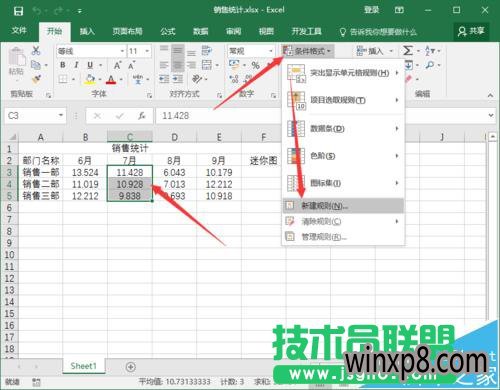Click the Select All corner triangle
Viewport: 500px width, 390px height.
[12, 137]
